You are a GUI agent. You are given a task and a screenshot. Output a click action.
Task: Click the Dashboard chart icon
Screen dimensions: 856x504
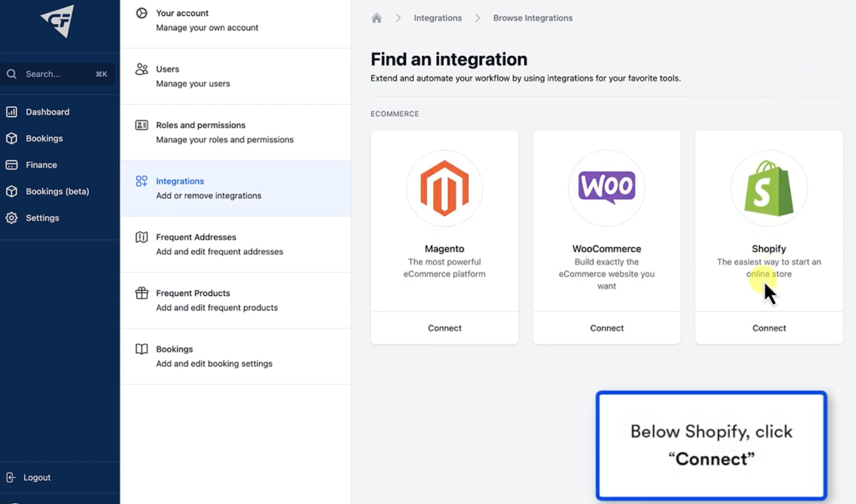pos(12,112)
